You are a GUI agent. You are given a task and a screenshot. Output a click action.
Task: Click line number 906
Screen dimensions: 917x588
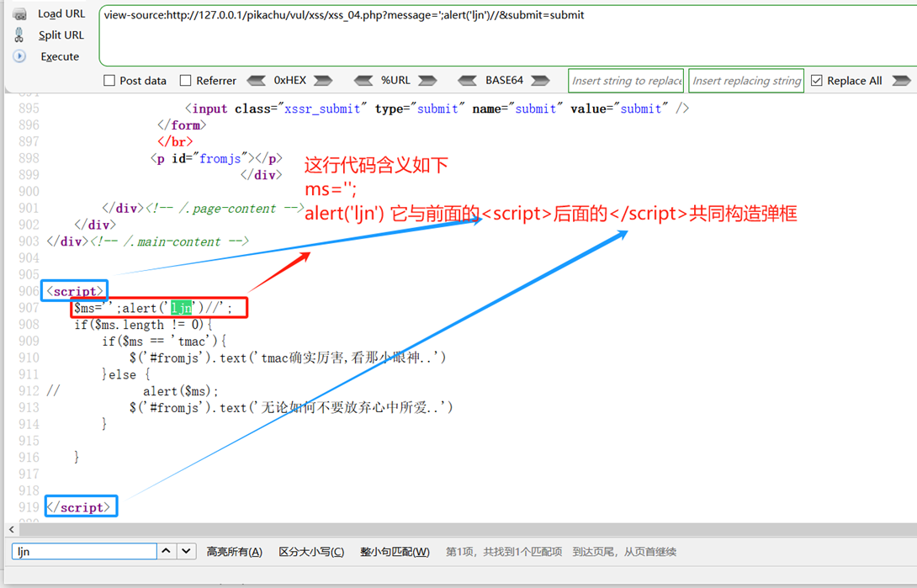point(29,291)
